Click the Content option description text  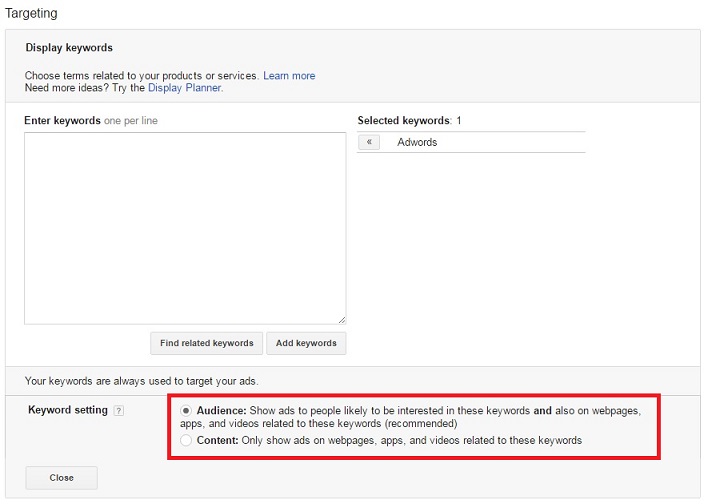390,440
